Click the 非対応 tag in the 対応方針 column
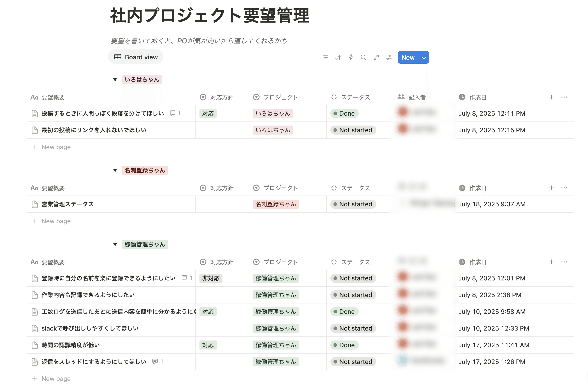This screenshot has width=588, height=387. pos(211,278)
